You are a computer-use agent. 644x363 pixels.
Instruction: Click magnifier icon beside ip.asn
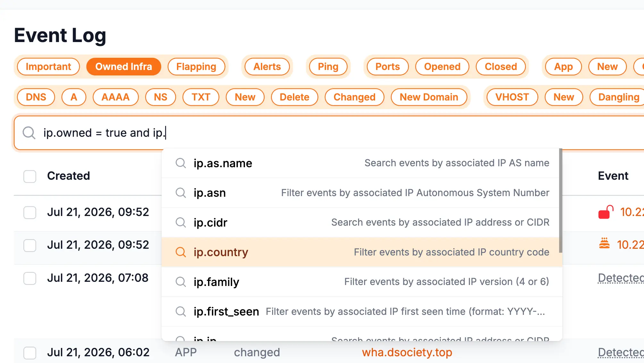pos(181,193)
